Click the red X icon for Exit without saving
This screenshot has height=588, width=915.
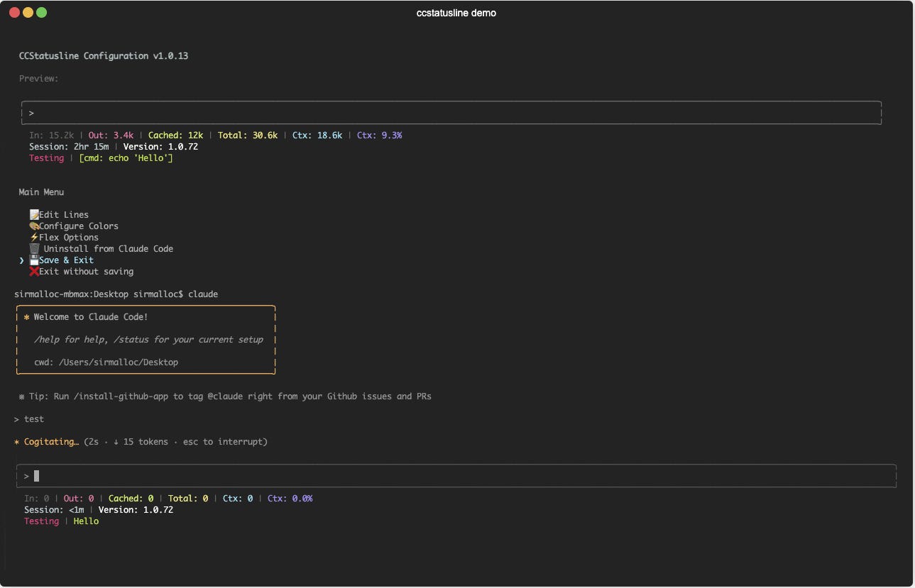coord(33,271)
